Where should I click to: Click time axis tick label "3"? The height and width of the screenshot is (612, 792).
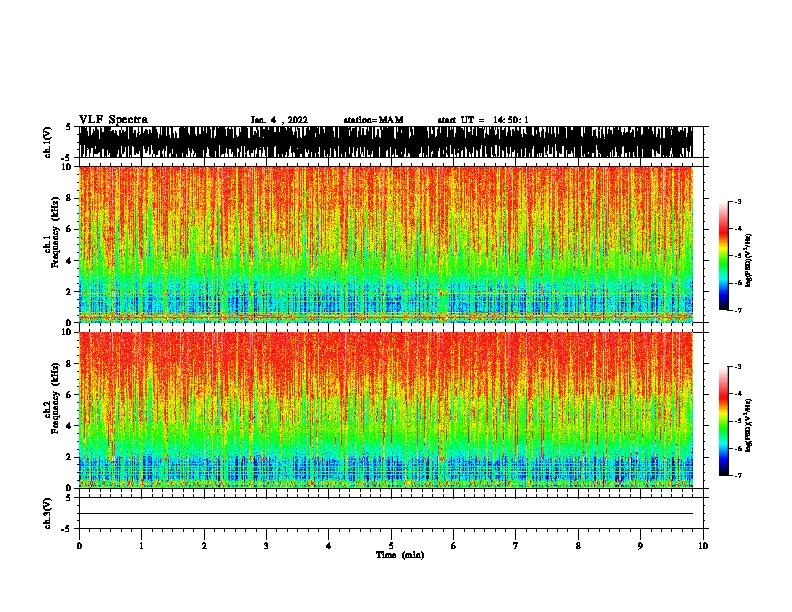[266, 546]
